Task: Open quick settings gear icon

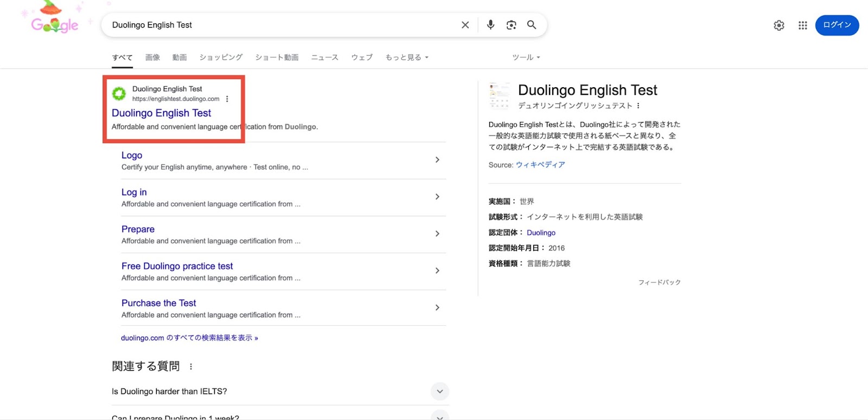Action: [x=779, y=25]
